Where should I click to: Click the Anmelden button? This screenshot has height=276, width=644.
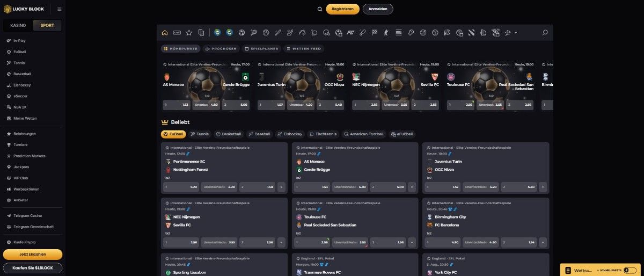pos(378,9)
